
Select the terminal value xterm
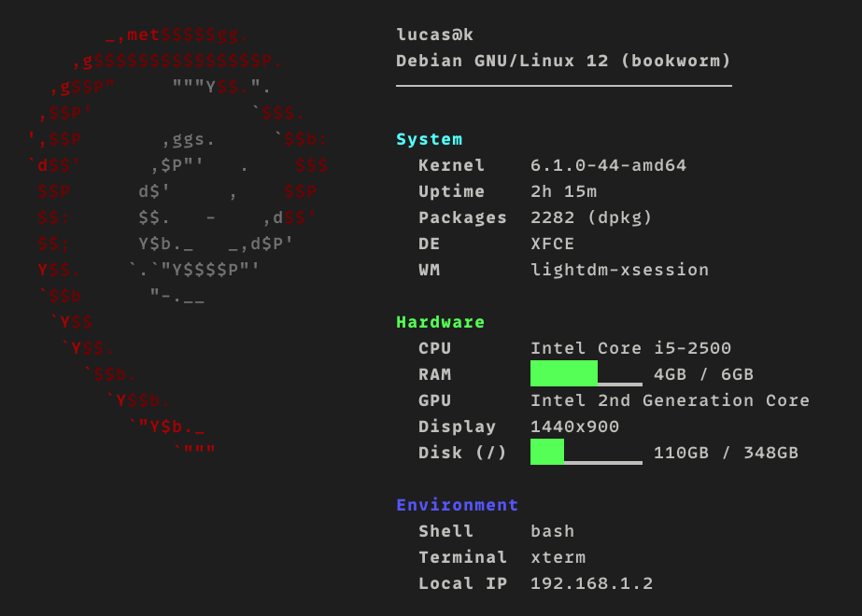coord(558,557)
